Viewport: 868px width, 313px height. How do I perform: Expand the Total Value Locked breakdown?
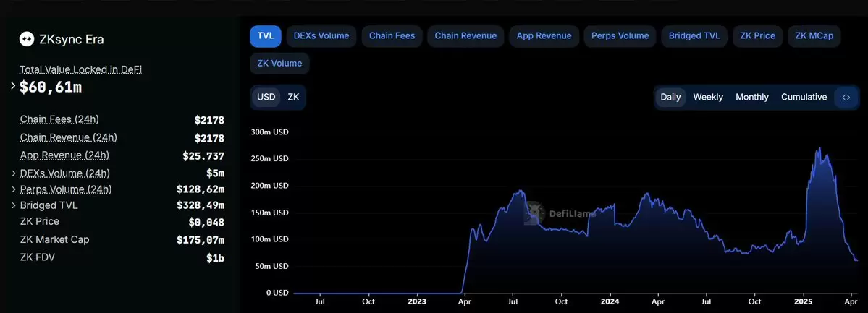click(x=13, y=86)
